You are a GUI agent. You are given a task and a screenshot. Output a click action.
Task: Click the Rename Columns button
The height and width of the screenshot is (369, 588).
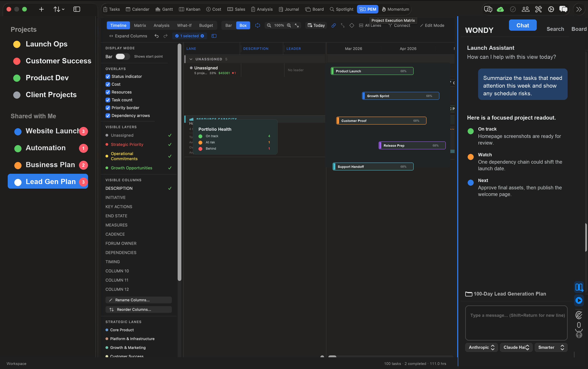pos(138,300)
